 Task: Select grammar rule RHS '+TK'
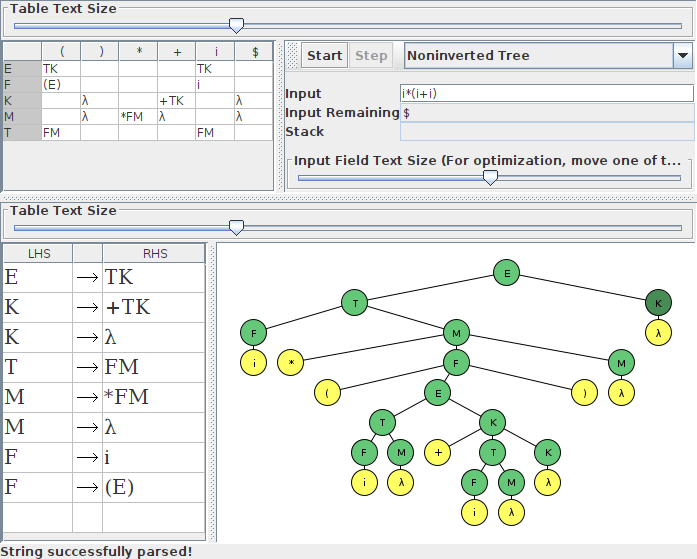[154, 307]
